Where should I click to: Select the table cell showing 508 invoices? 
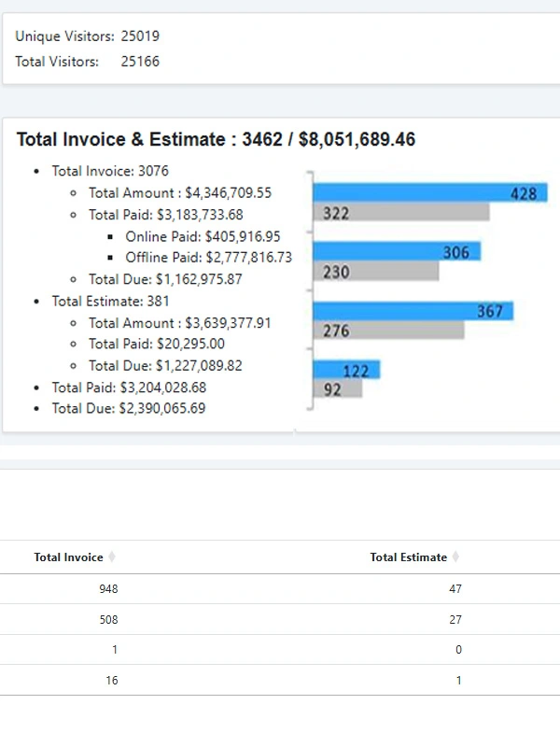(x=108, y=620)
